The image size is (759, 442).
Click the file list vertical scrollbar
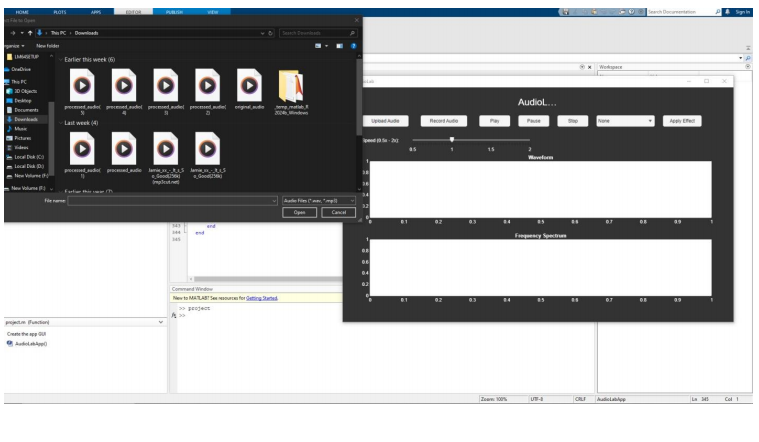[359, 96]
